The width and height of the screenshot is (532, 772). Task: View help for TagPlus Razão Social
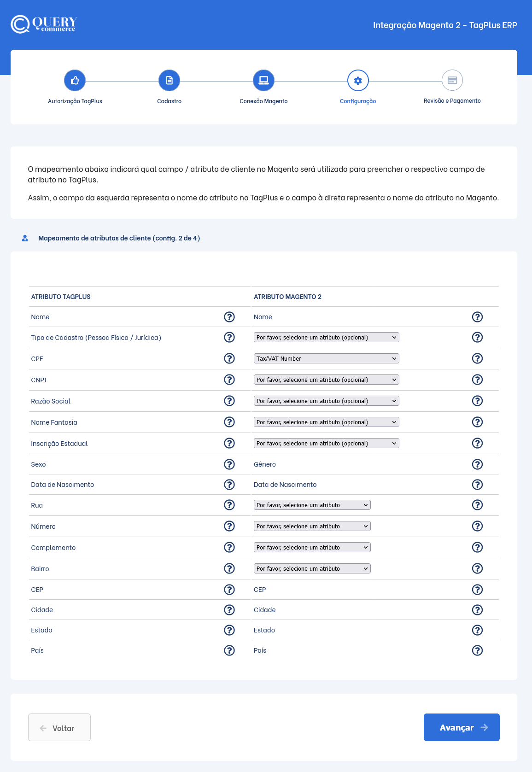pyautogui.click(x=229, y=401)
